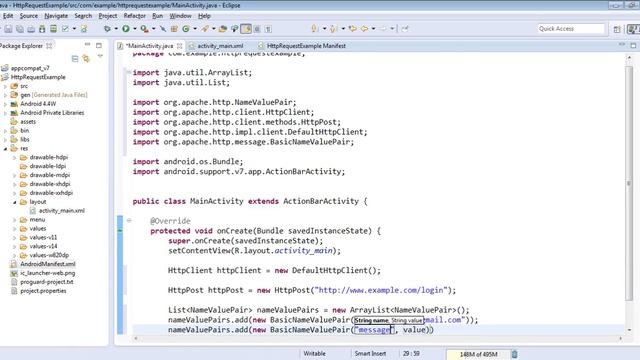Viewport: 640px width, 360px height.
Task: Open the Project menu
Action: click(x=108, y=16)
